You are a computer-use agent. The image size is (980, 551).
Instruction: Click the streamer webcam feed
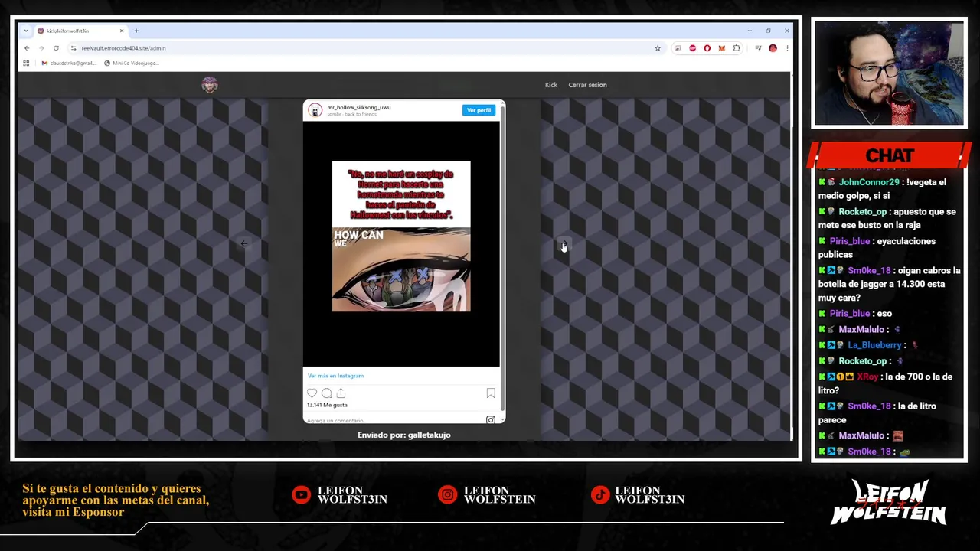tap(889, 73)
